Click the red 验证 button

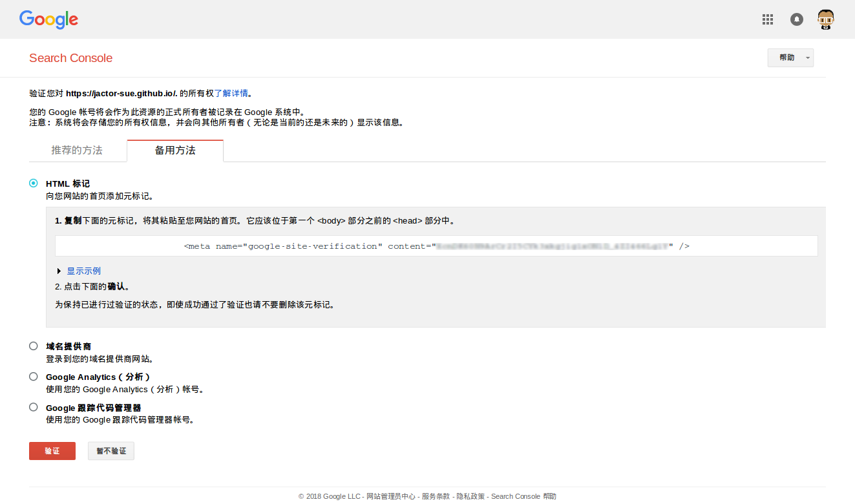[x=52, y=451]
